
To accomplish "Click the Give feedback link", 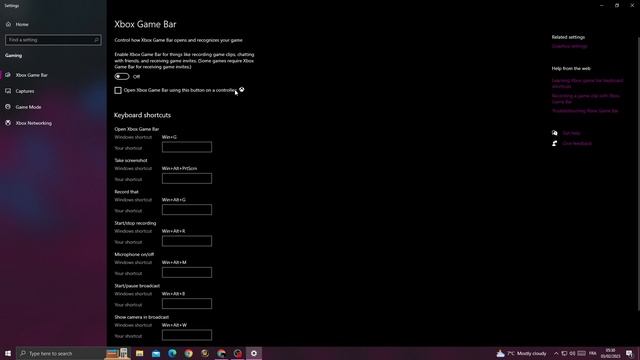I will pyautogui.click(x=577, y=143).
